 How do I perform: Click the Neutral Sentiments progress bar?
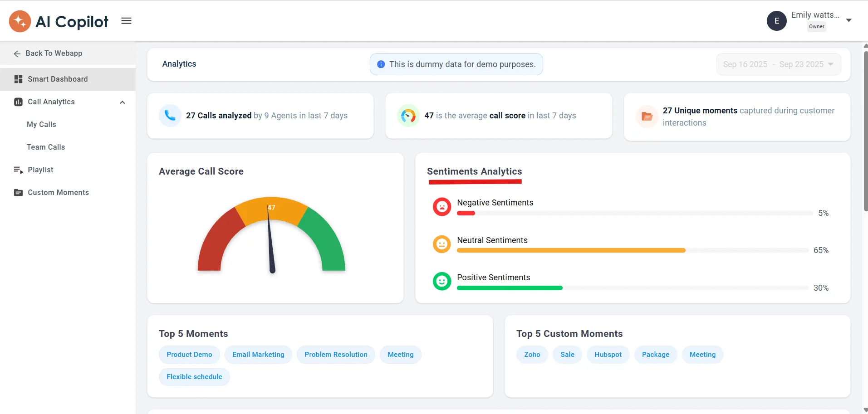(571, 250)
